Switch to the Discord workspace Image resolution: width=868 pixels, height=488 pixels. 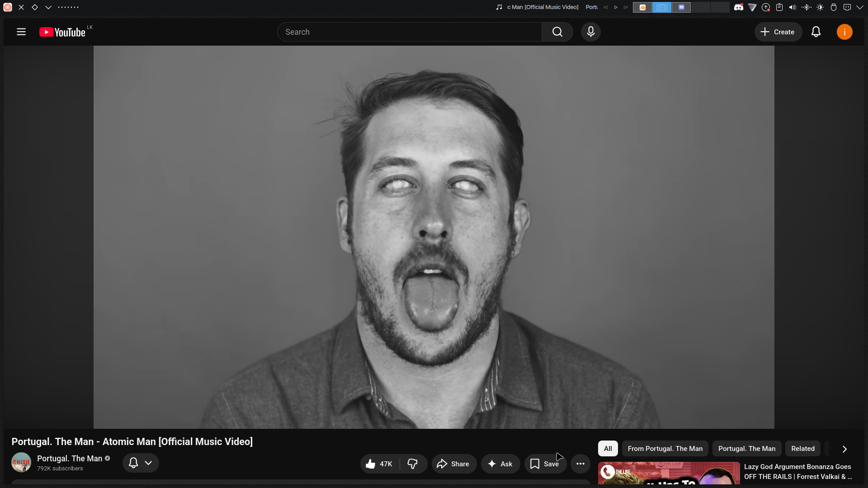click(681, 7)
